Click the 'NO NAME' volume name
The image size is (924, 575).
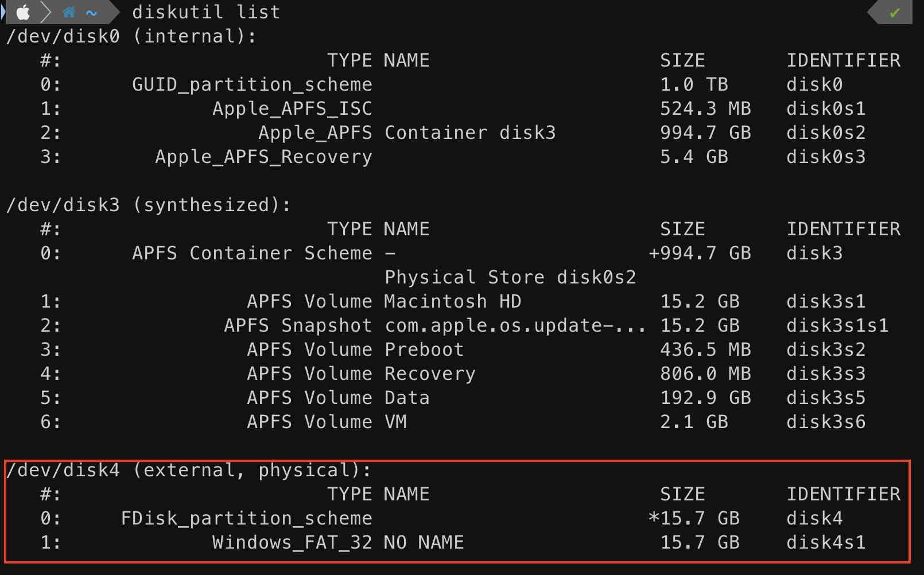424,542
